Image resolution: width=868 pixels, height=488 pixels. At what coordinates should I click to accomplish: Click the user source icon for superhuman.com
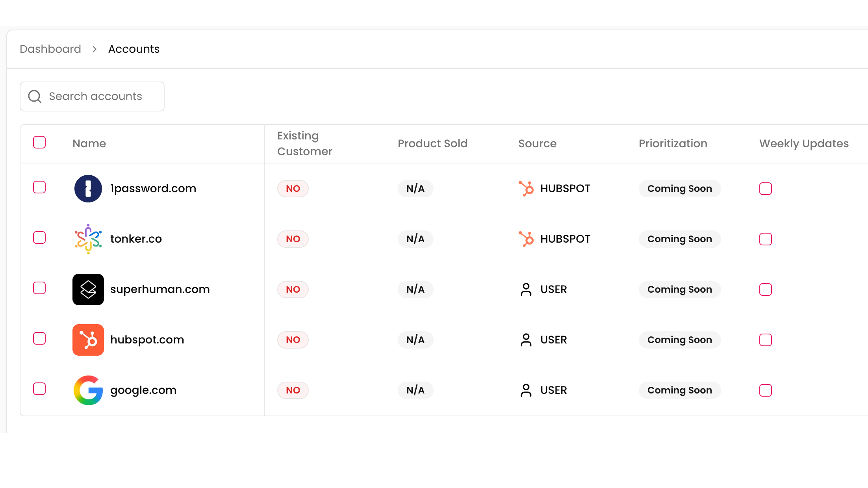coord(526,289)
